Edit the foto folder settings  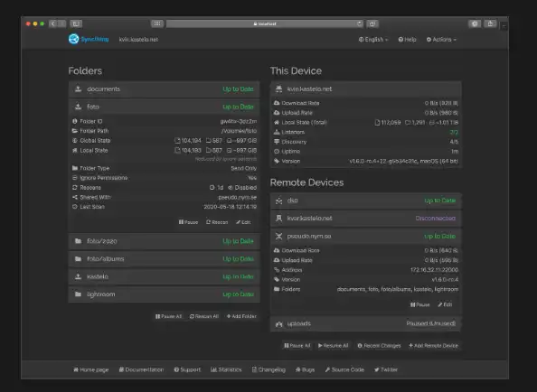pyautogui.click(x=243, y=222)
